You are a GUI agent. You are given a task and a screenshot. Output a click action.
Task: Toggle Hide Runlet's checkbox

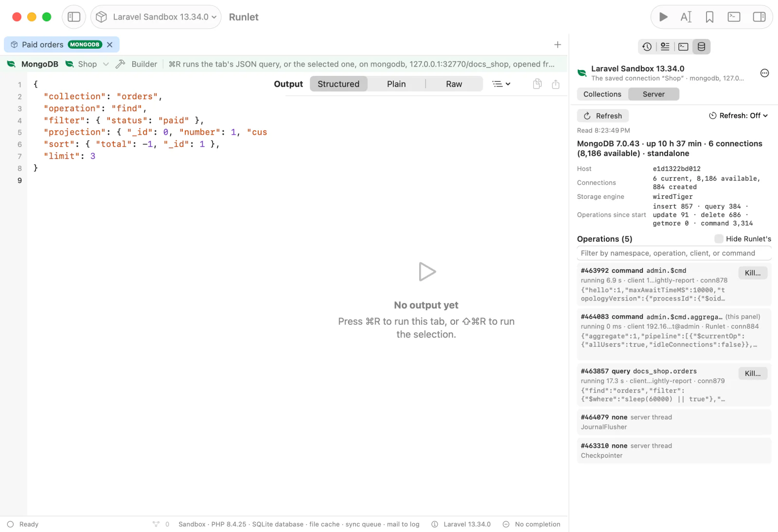tap(719, 239)
